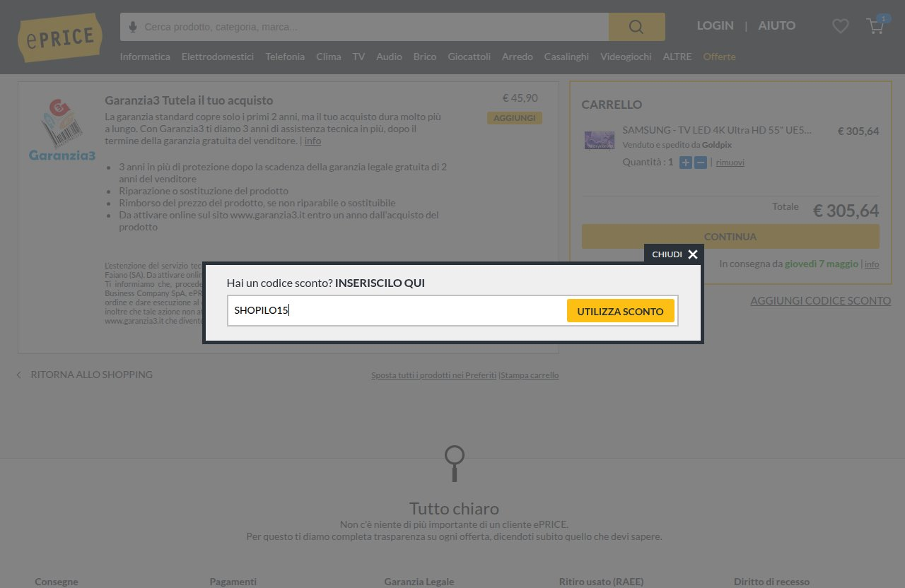Click the total amount € 305,64
The image size is (905, 588).
pyautogui.click(x=846, y=211)
